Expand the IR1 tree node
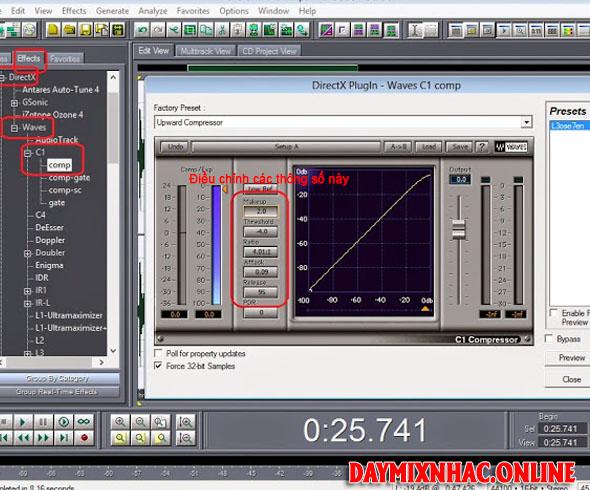This screenshot has width=590, height=490. (x=27, y=291)
